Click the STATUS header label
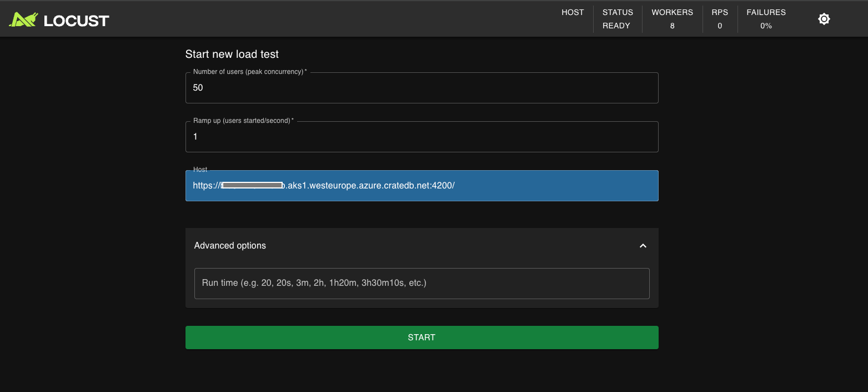Image resolution: width=868 pixels, height=392 pixels. point(618,12)
